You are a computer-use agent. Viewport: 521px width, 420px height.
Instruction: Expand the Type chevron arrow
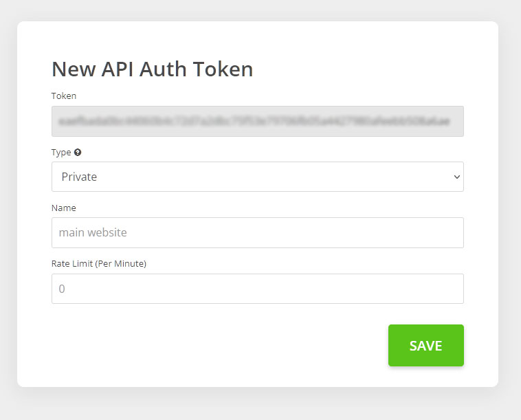pyautogui.click(x=457, y=177)
